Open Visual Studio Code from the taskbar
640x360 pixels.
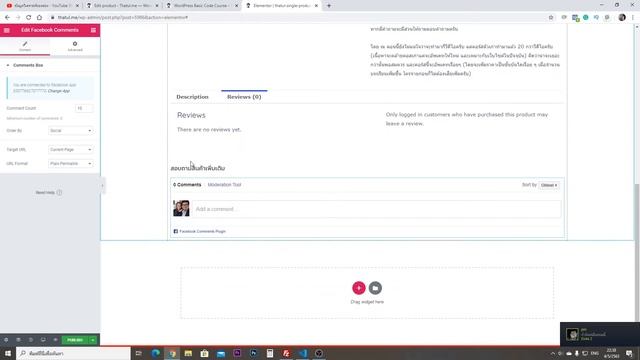pos(302,353)
